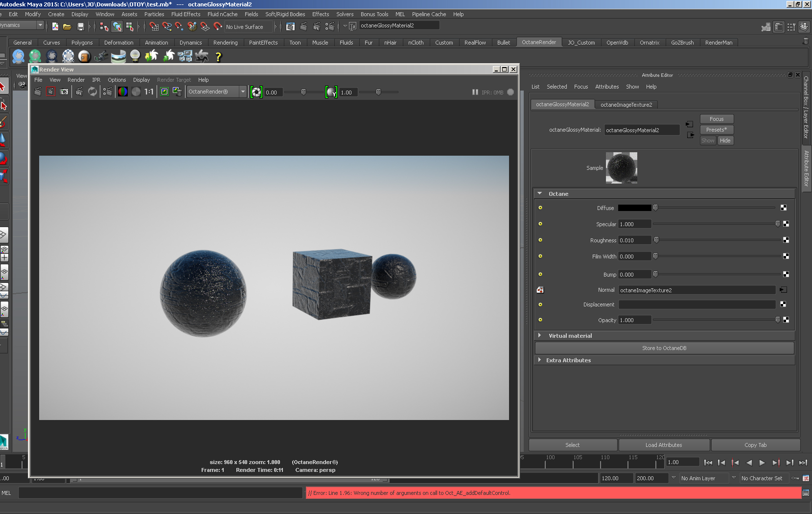Expand the Extra Attributes section
The height and width of the screenshot is (514, 812).
pyautogui.click(x=540, y=360)
